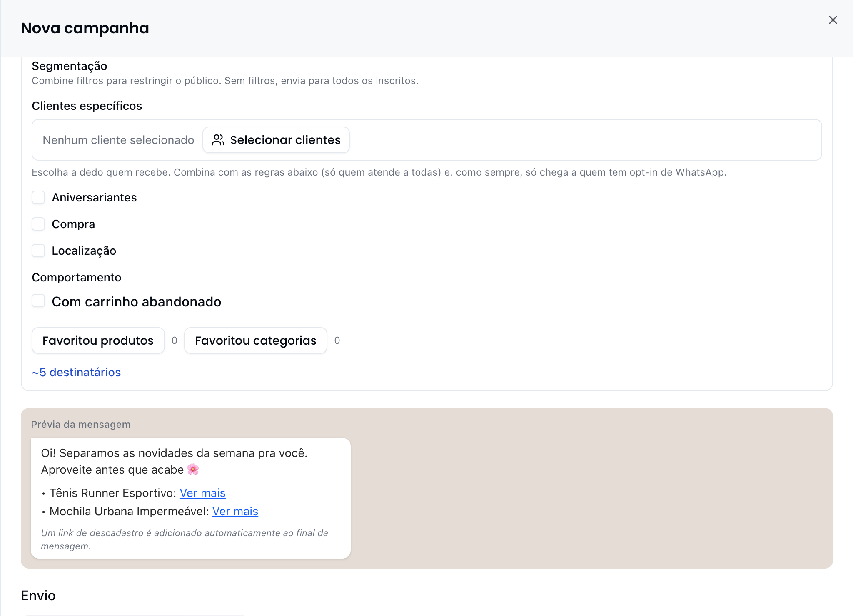The image size is (853, 616).
Task: Click the people icon in Selecionar clientes
Action: tap(218, 140)
